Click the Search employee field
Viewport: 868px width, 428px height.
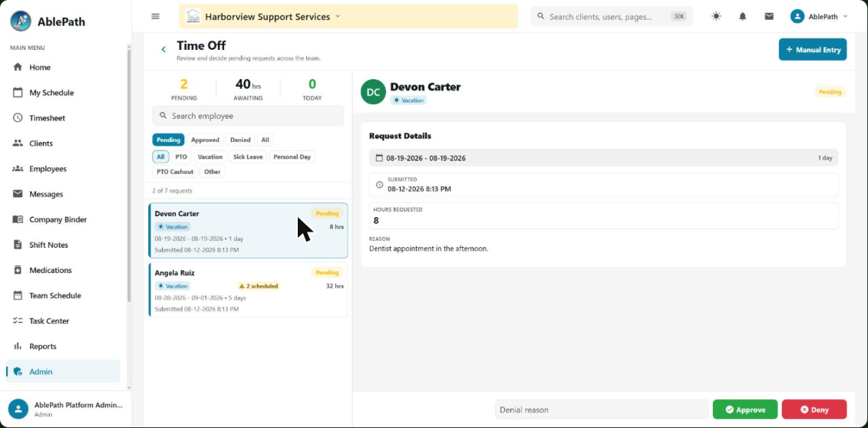pos(248,116)
